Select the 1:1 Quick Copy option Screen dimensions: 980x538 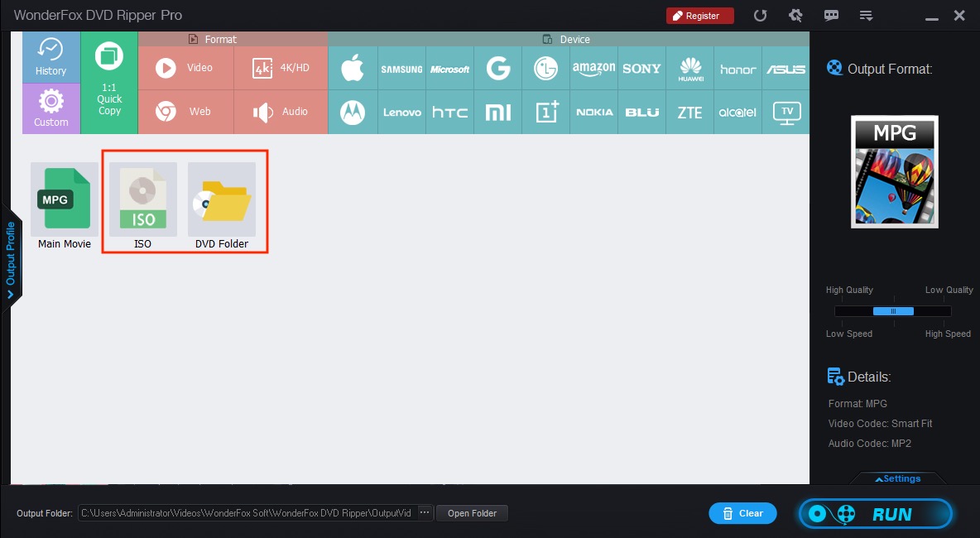pos(108,83)
